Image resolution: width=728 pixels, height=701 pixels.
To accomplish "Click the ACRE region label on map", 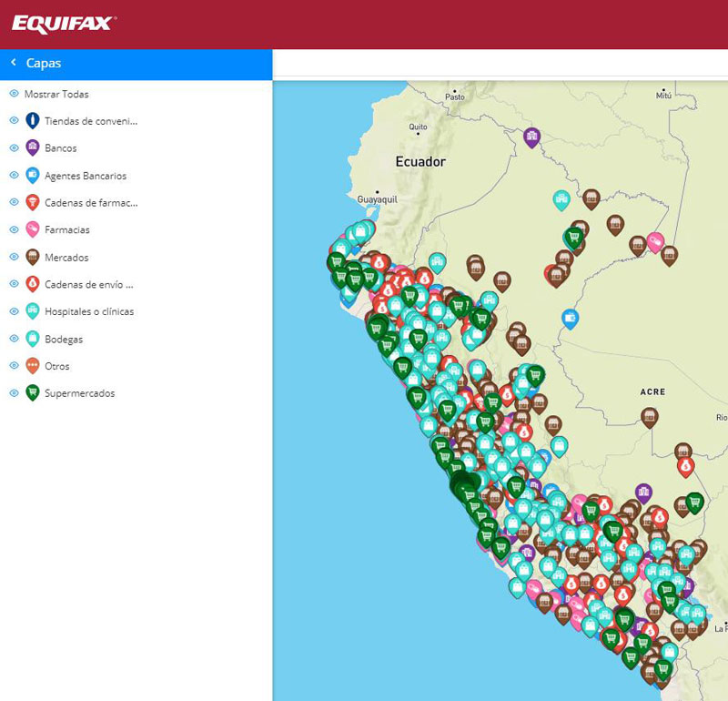I will [x=652, y=391].
